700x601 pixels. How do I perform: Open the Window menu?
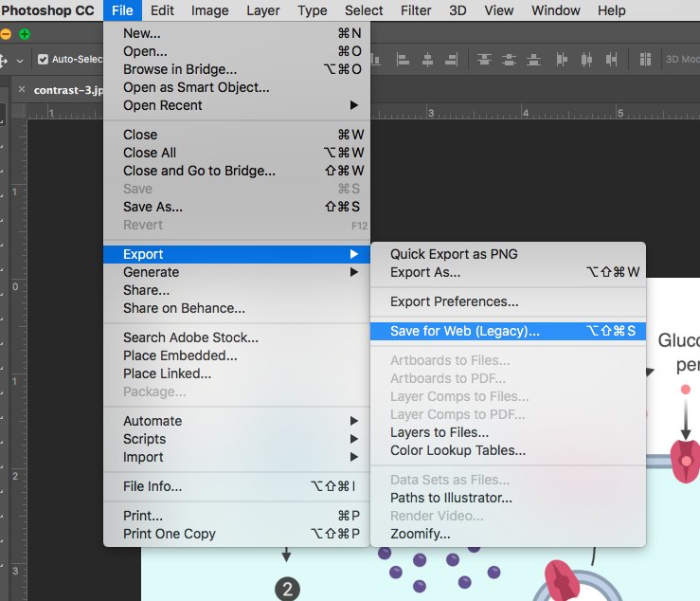[556, 10]
